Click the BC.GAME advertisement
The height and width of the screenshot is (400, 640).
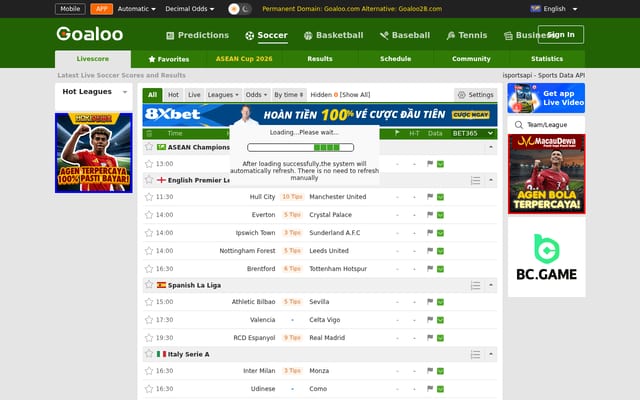tap(547, 257)
